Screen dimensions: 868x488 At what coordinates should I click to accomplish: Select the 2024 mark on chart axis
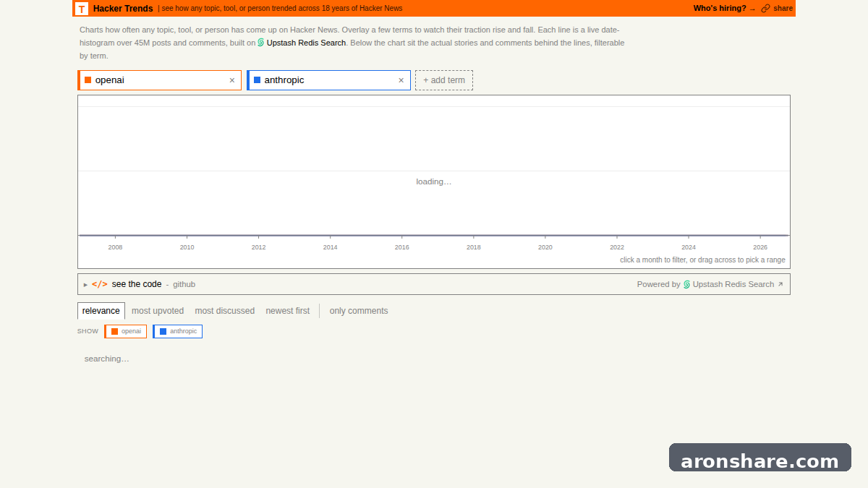click(x=688, y=247)
